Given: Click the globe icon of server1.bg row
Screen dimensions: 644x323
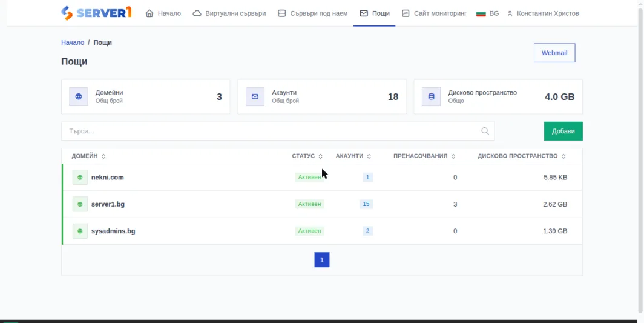Looking at the screenshot, I should 80,204.
